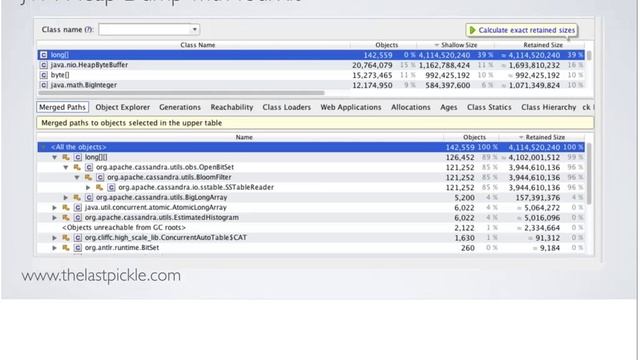The width and height of the screenshot is (640, 360).
Task: Click class icon of BigLongArray node
Action: point(89,198)
